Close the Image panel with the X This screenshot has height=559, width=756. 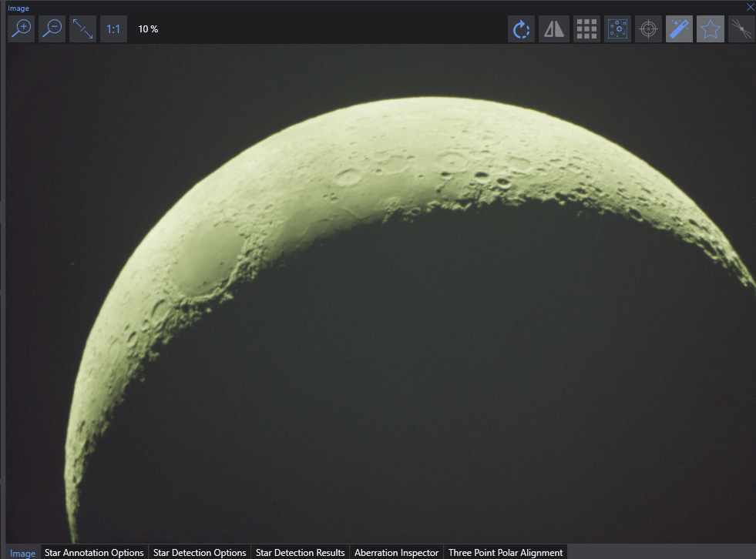[x=751, y=7]
